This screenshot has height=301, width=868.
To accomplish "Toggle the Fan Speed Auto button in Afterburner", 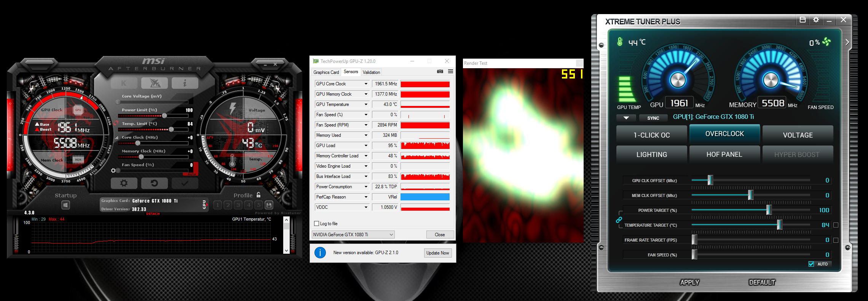I will [x=191, y=174].
